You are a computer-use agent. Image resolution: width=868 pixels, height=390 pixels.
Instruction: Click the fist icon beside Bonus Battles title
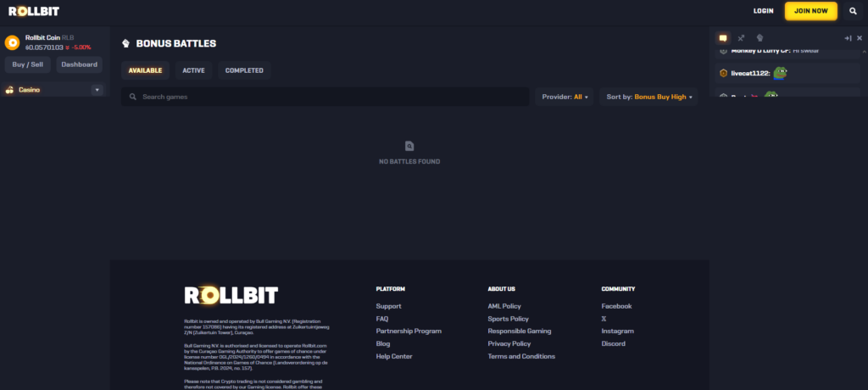click(x=125, y=43)
